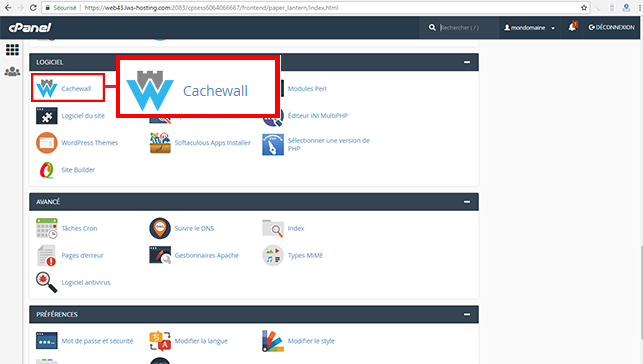
Task: Open Tâches Cron icon
Action: [x=47, y=228]
